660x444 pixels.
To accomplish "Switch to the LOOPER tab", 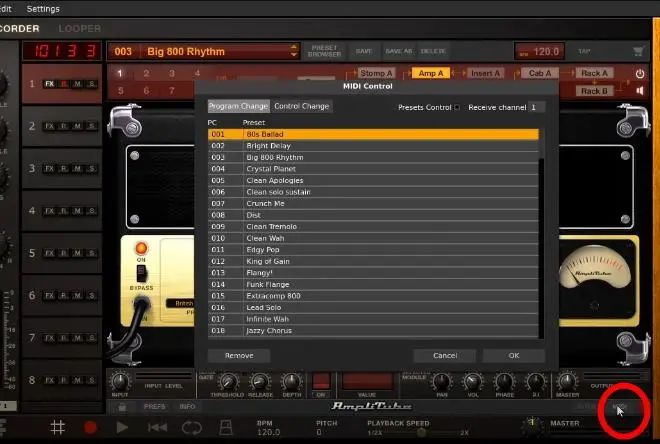I will pyautogui.click(x=80, y=29).
